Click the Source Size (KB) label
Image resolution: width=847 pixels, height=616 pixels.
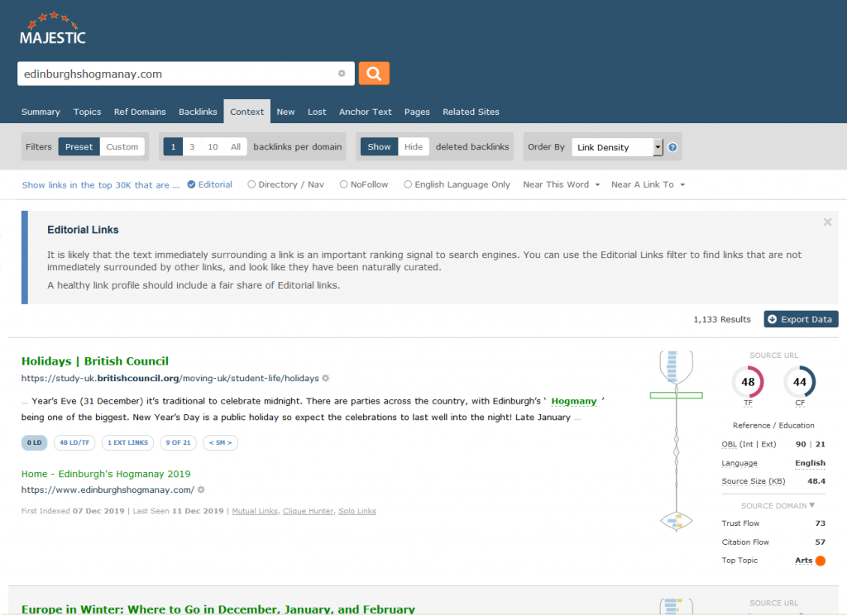tap(754, 481)
